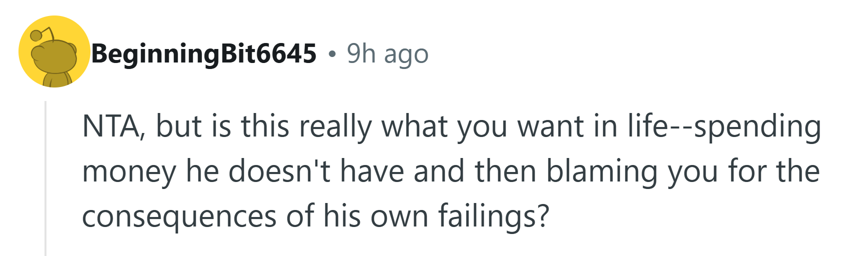This screenshot has height=256, width=868.
Task: Click the word "money" on the second line
Action: [x=129, y=171]
